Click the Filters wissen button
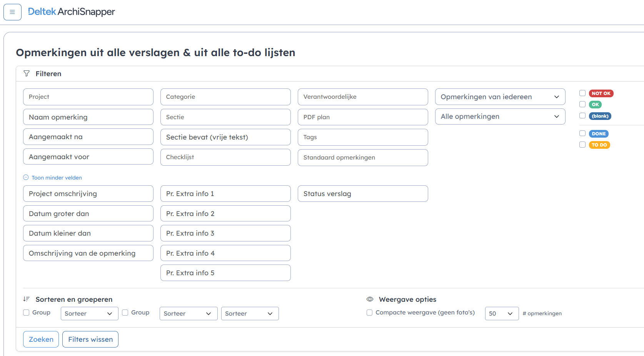This screenshot has width=644, height=356. pos(90,339)
